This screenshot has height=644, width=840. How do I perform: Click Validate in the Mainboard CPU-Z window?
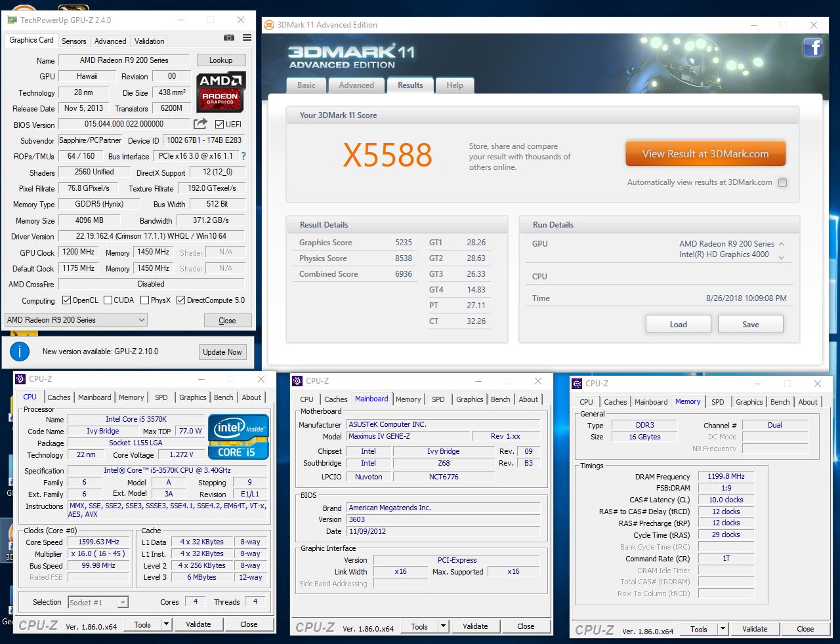coord(475,626)
